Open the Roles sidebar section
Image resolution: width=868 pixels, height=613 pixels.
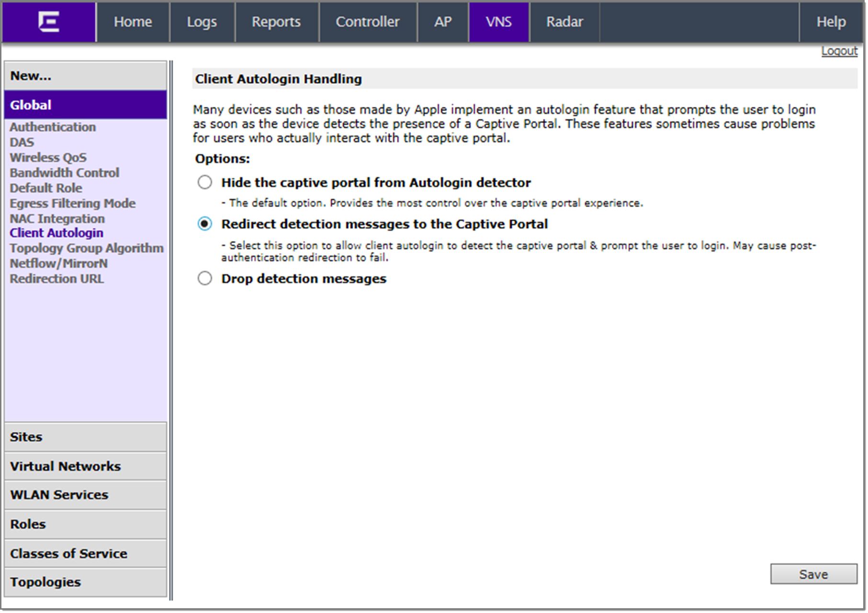coord(85,524)
